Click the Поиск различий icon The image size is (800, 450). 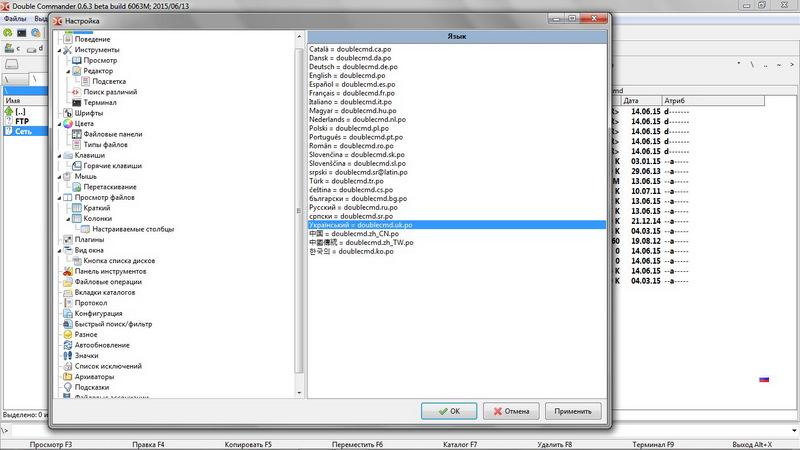coord(77,92)
